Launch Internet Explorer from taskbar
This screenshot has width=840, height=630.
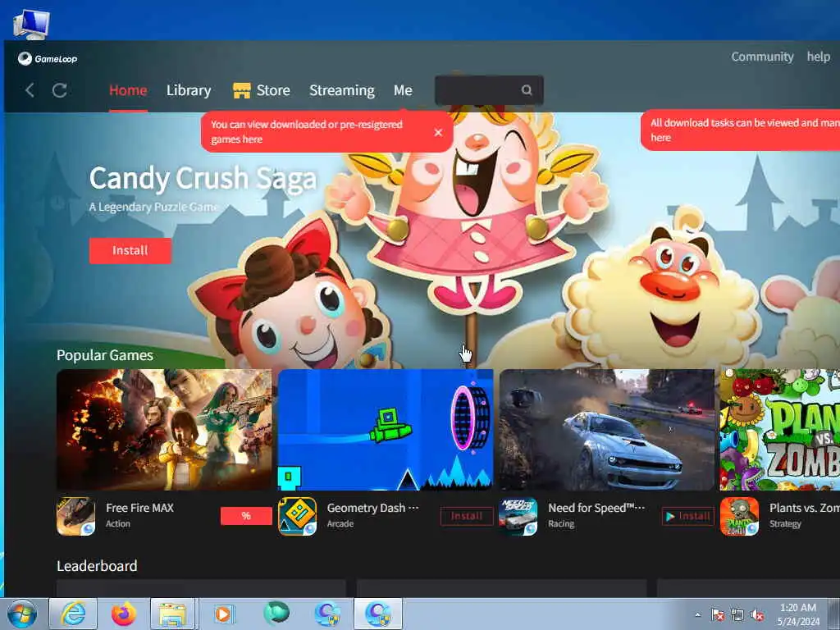[x=73, y=614]
